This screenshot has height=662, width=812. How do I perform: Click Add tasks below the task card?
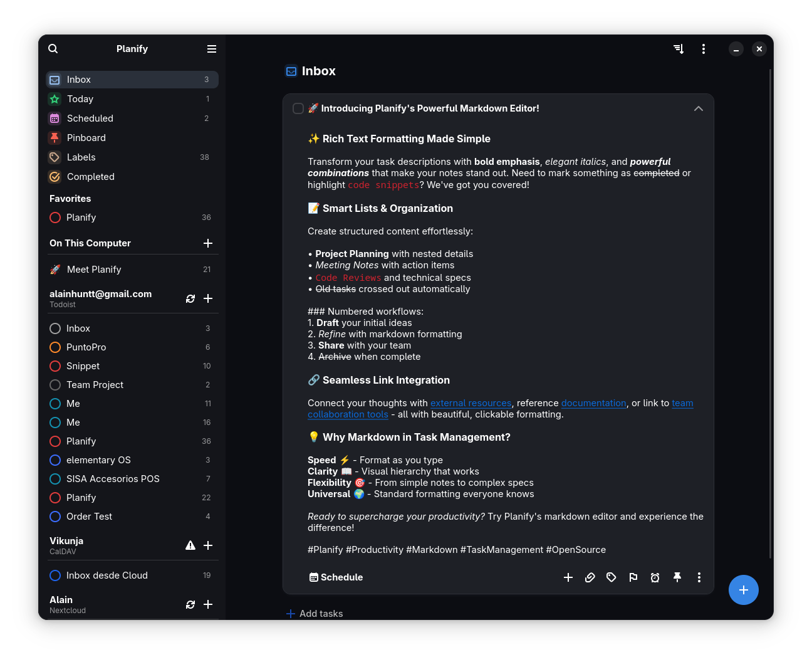(315, 614)
